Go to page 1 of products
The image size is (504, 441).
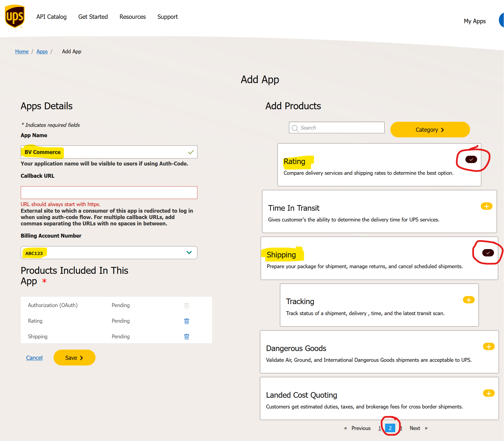coord(380,428)
